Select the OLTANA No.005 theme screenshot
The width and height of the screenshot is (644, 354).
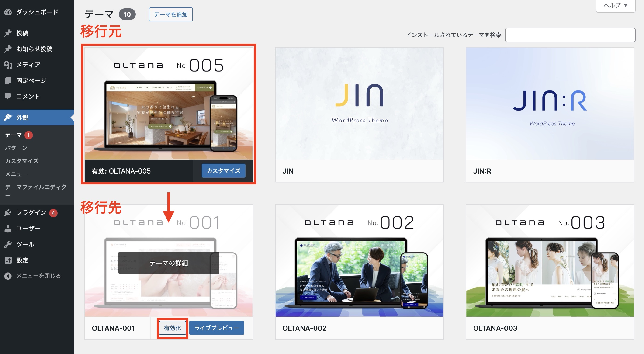(169, 104)
